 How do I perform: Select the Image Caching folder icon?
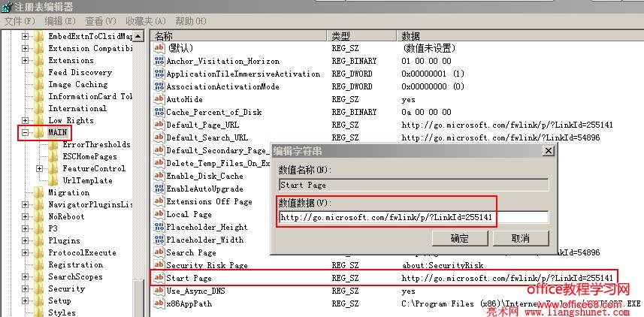pos(38,85)
